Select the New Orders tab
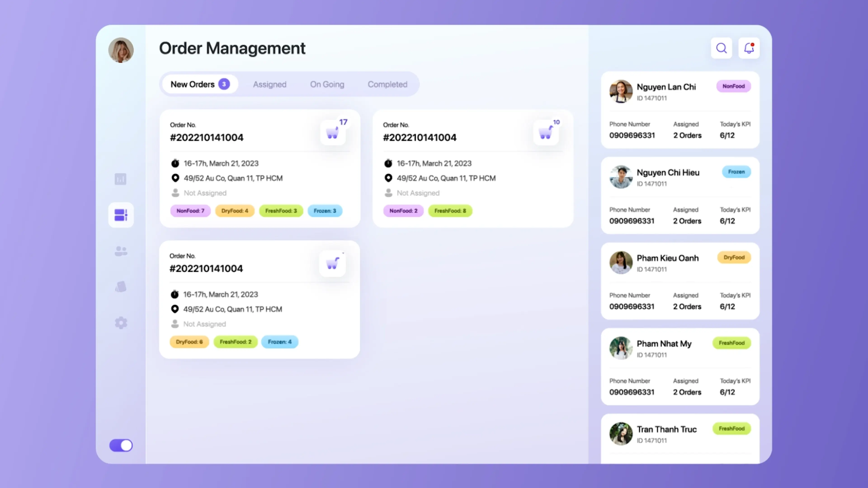The width and height of the screenshot is (868, 488). pyautogui.click(x=200, y=84)
